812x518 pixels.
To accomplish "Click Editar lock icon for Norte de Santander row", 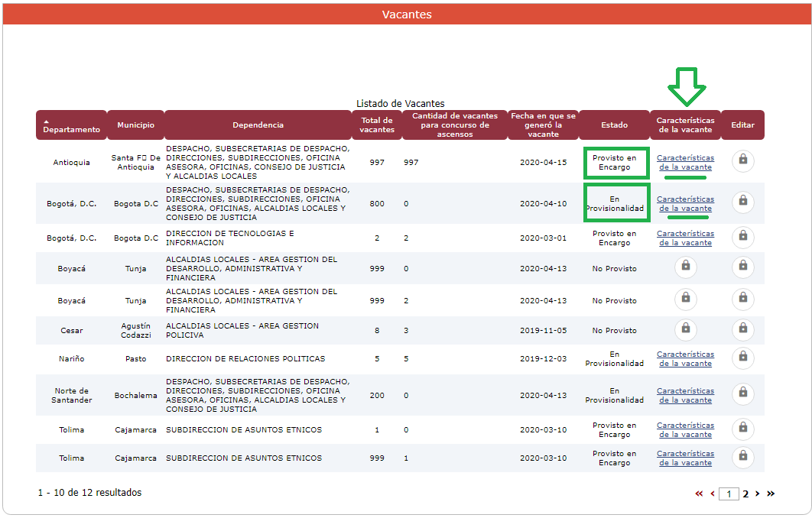I will (742, 394).
